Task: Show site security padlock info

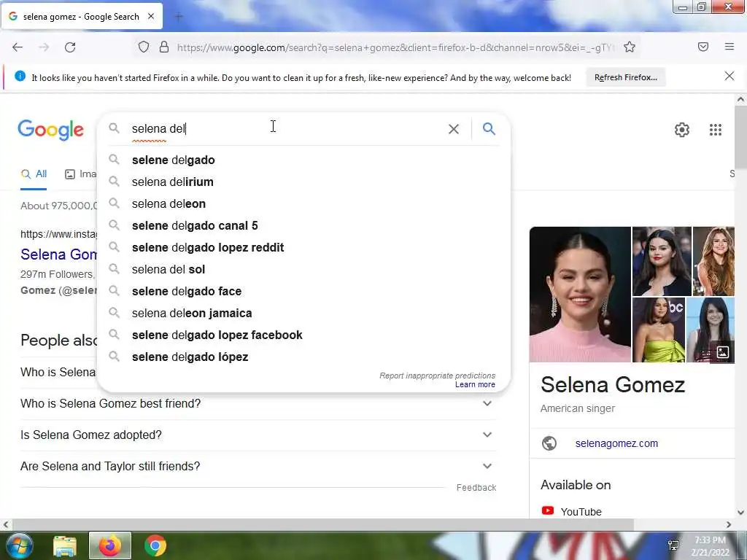Action: (x=164, y=47)
